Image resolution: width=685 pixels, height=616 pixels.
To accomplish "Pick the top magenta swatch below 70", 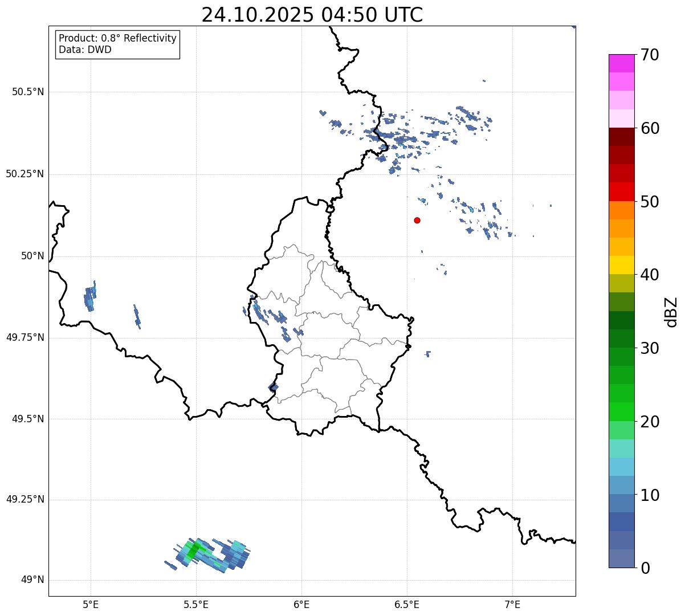I will pos(621,63).
